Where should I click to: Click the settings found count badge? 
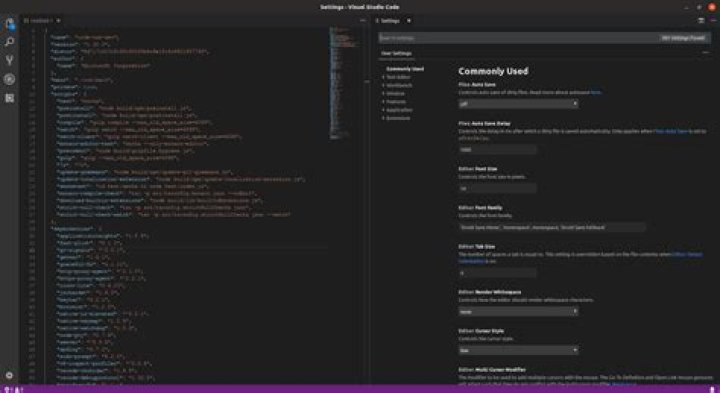(x=683, y=38)
